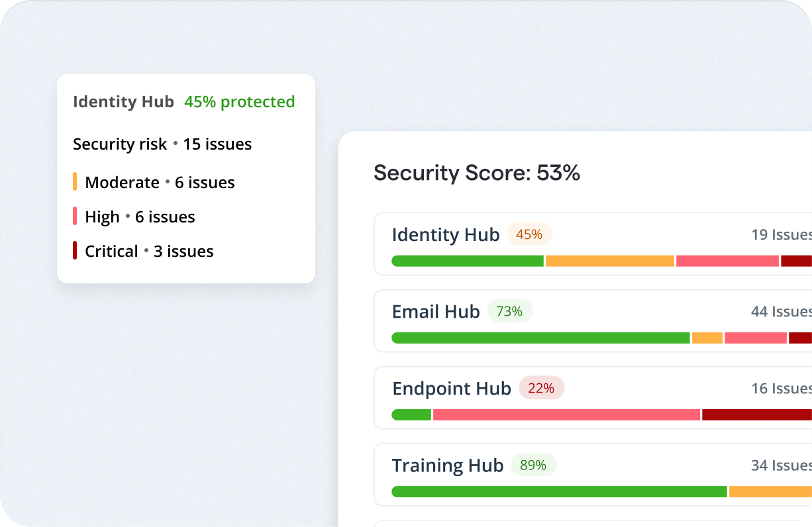This screenshot has height=527, width=812.
Task: Select the Endpoint Hub row
Action: pos(593,397)
